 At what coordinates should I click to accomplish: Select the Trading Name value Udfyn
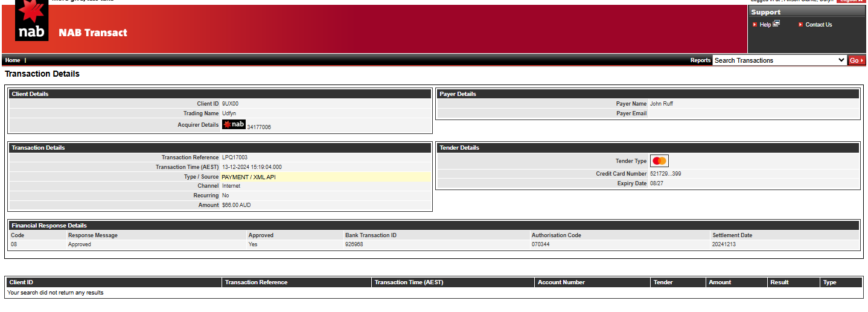coord(229,113)
